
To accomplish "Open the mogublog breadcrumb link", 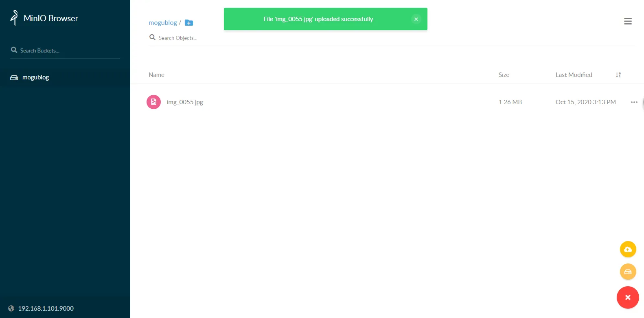I will tap(162, 23).
